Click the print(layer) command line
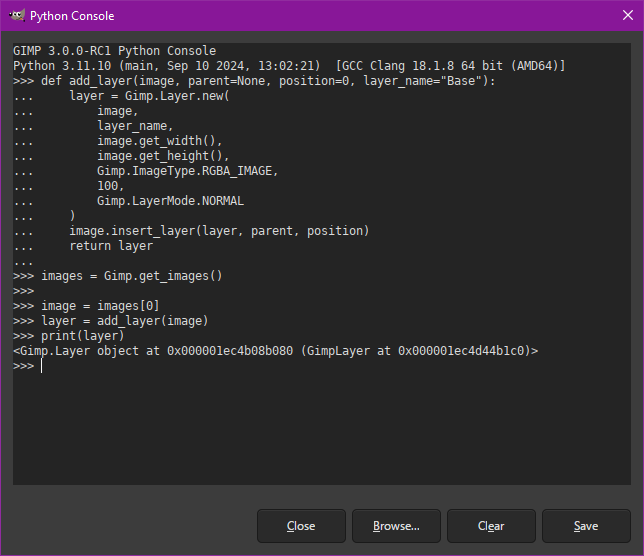 pyautogui.click(x=69, y=336)
